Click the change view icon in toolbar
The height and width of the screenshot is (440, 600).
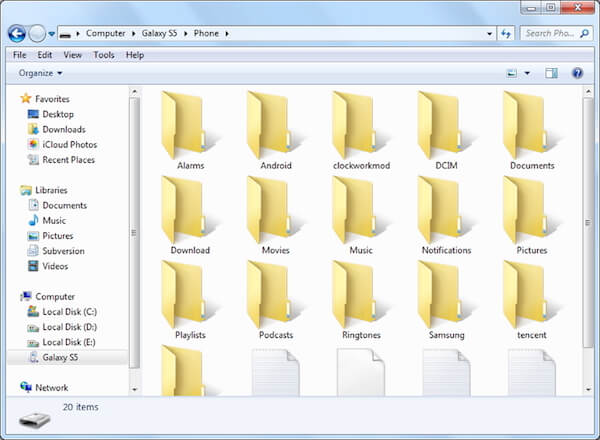coord(512,73)
